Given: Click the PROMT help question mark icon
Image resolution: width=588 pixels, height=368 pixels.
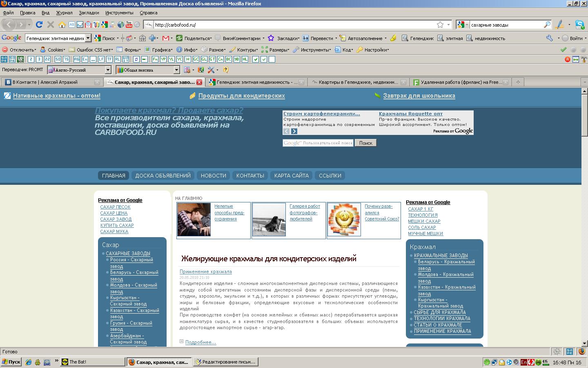Looking at the screenshot, I should point(226,70).
